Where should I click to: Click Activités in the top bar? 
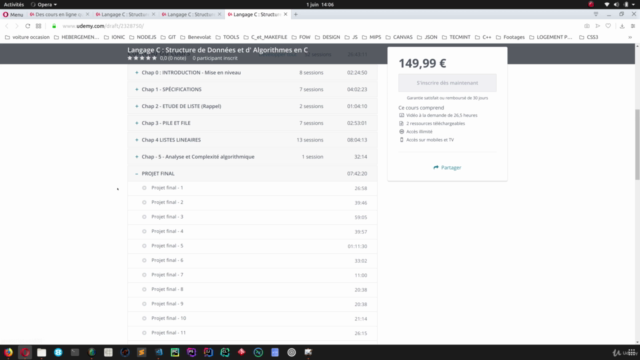(x=14, y=4)
